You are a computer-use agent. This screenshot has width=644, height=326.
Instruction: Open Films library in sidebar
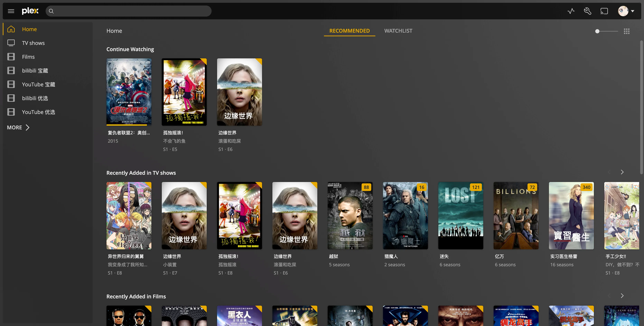[x=28, y=57]
